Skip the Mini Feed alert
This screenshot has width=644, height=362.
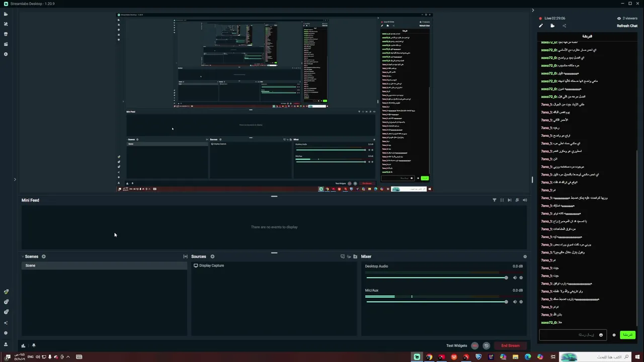[x=509, y=200]
